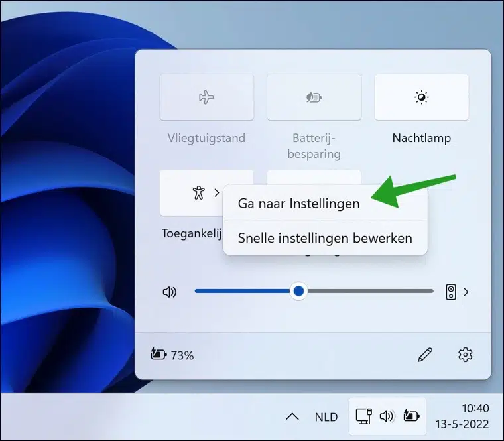Click the taskbar volume icon
Screen dimensions: 504x441
pyautogui.click(x=387, y=416)
